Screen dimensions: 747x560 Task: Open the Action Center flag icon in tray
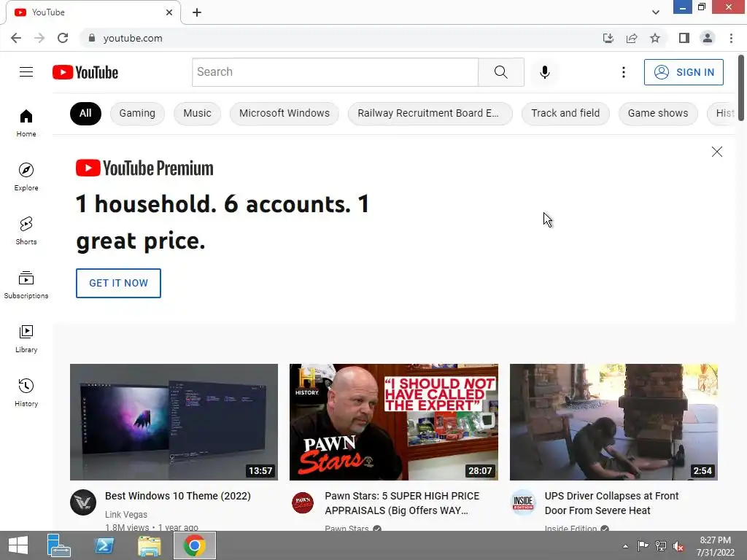pyautogui.click(x=643, y=546)
